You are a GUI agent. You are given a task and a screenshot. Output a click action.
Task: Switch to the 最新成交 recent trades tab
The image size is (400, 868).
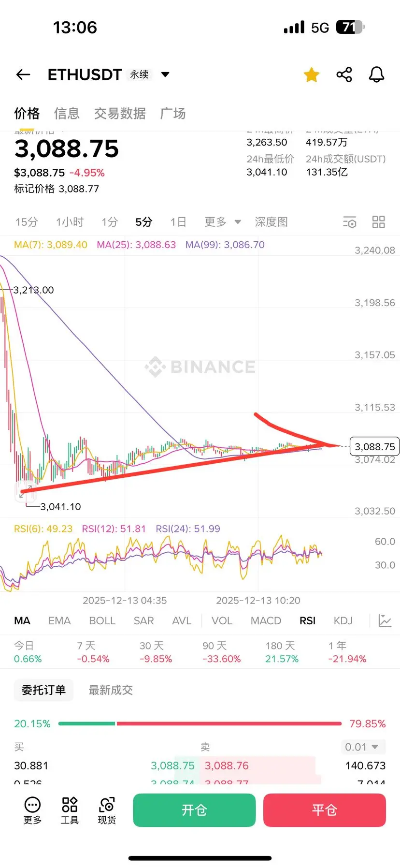point(111,690)
